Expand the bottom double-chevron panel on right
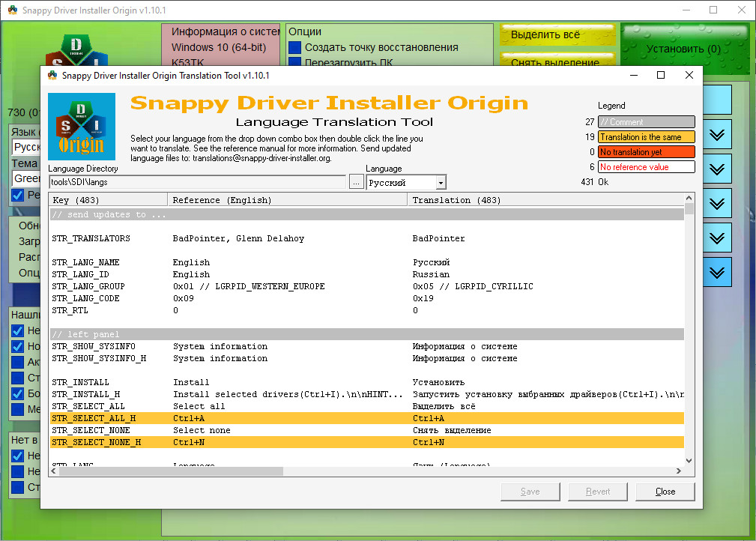 click(717, 271)
